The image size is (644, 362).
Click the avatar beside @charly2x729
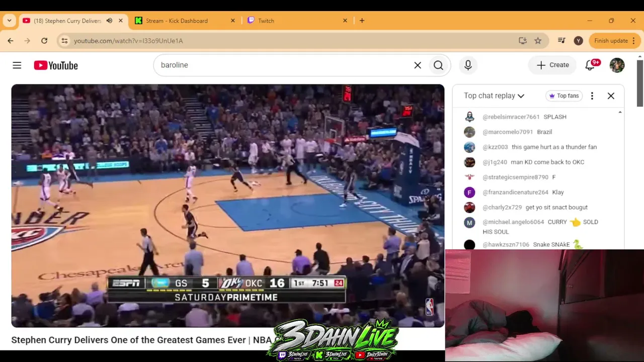tap(469, 207)
